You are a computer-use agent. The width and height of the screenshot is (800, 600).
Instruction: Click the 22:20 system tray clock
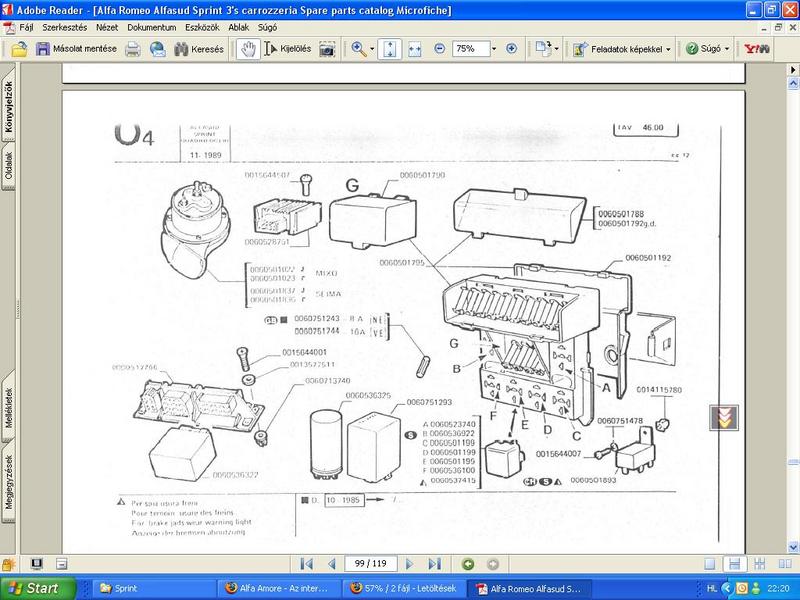point(778,588)
